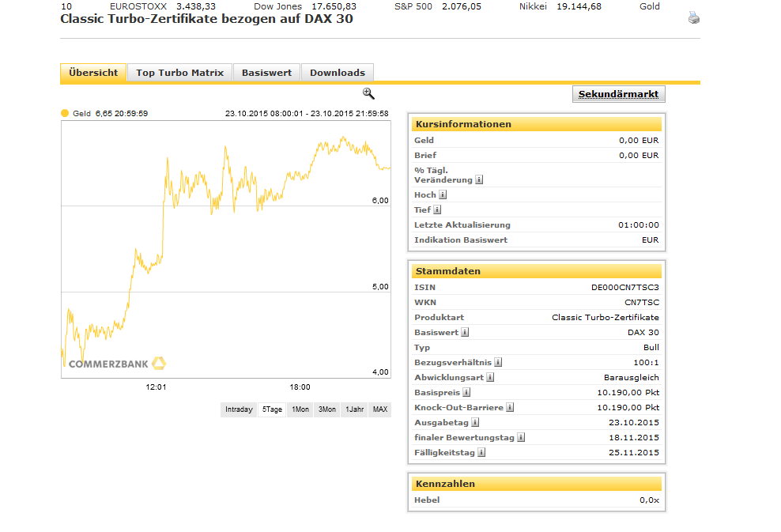Click the Kennzahlen panel header

(x=537, y=484)
